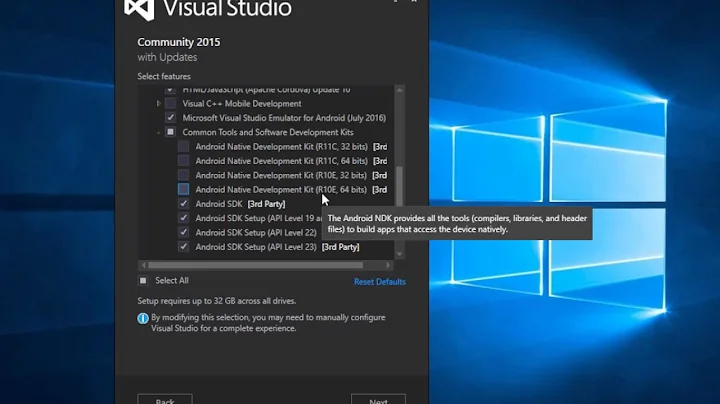
Task: Uncheck Android SDK Setup API Level 23
Action: click(183, 247)
